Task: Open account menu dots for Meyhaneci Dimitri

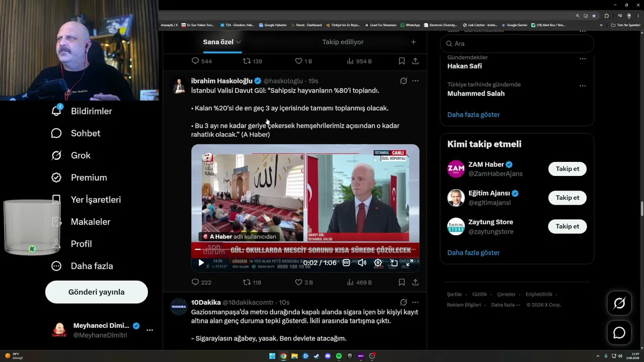Action: click(149, 330)
